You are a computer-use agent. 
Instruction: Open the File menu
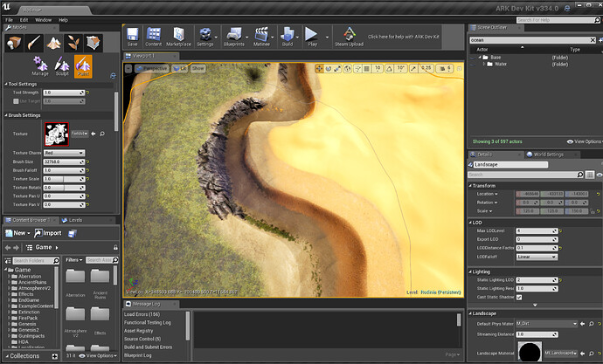pyautogui.click(x=10, y=20)
